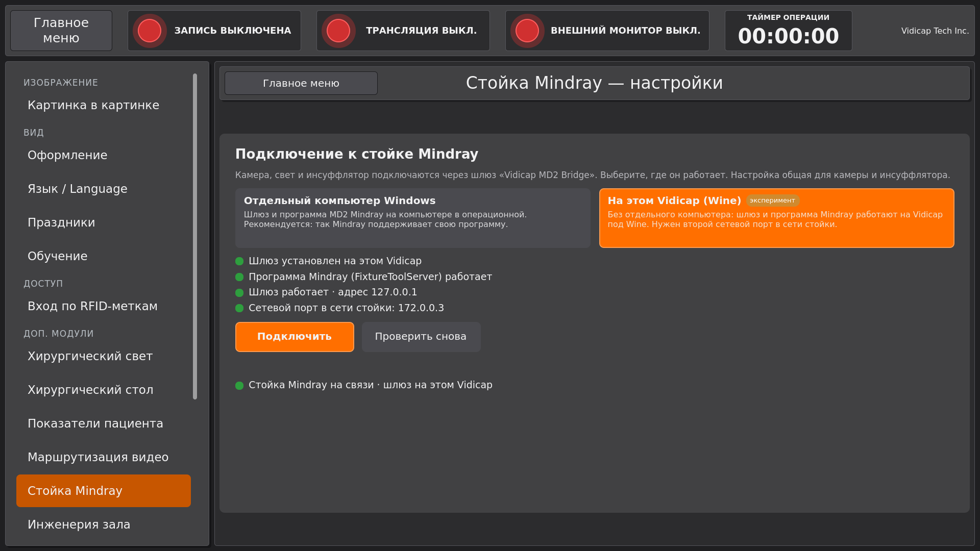The width and height of the screenshot is (980, 551).
Task: Click green dot beside "Шлюз установлен на этом Vidicap"
Action: 239,261
